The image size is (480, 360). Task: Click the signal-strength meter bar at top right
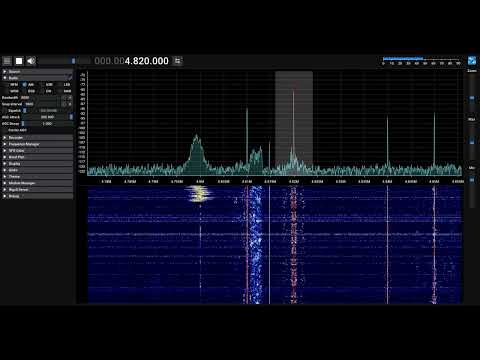click(422, 60)
